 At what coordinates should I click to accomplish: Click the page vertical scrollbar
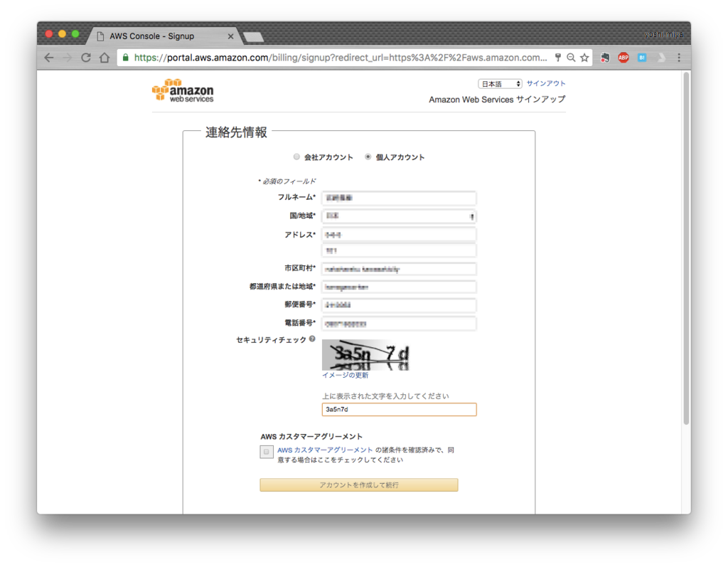[x=686, y=249]
